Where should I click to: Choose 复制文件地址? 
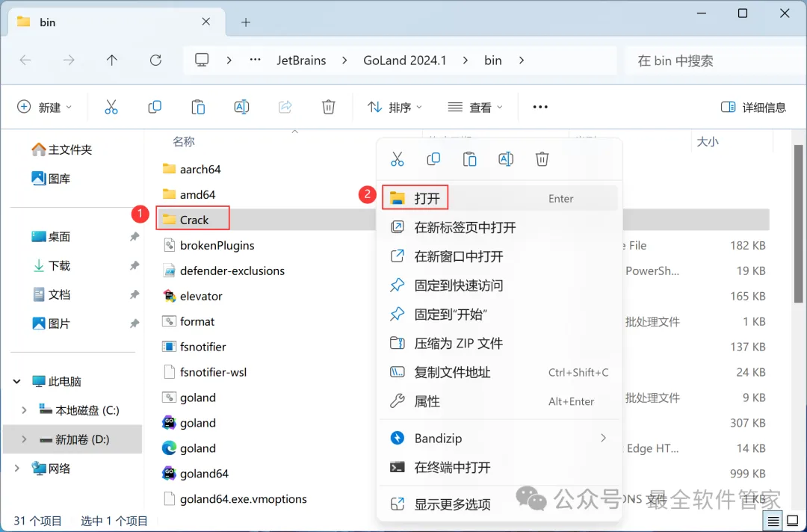point(499,372)
